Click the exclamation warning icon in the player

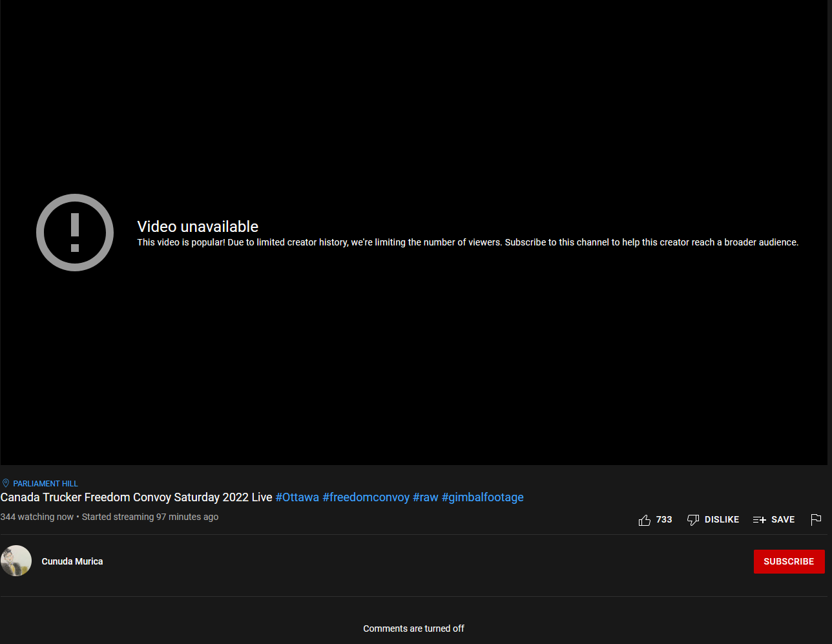75,233
